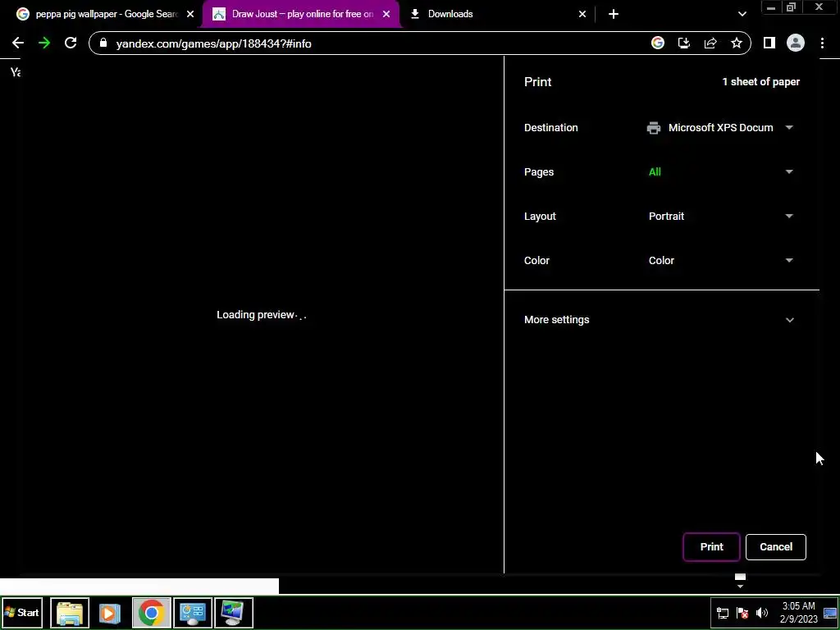840x630 pixels.
Task: Open the Action Center flag icon
Action: click(x=742, y=613)
